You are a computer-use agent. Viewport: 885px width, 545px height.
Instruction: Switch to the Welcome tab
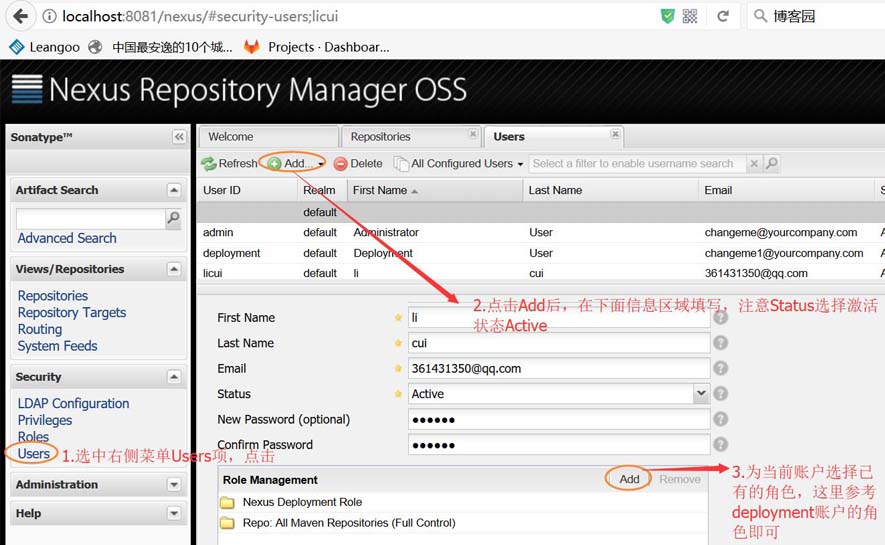(269, 137)
